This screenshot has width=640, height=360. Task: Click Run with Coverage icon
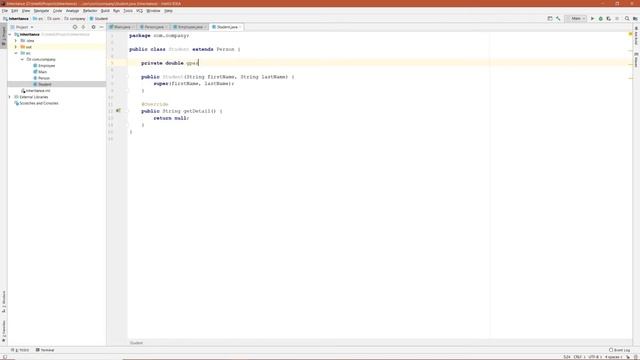(x=609, y=19)
